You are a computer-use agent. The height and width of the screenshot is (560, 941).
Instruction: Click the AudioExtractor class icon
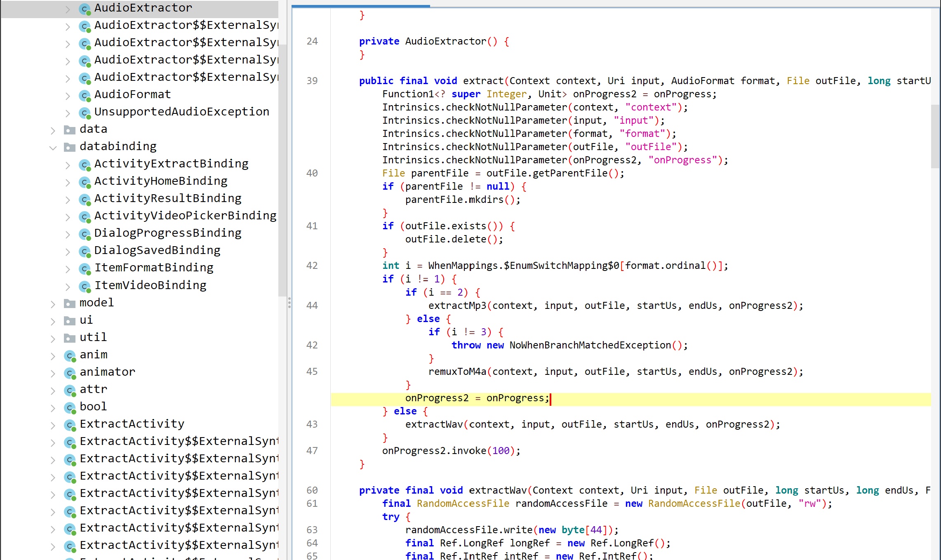point(85,9)
